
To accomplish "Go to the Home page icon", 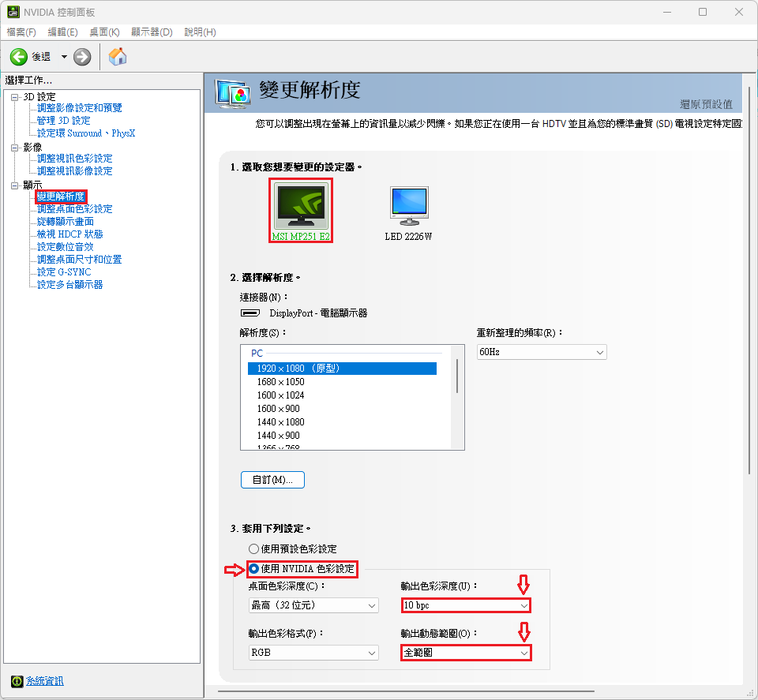I will (x=118, y=57).
